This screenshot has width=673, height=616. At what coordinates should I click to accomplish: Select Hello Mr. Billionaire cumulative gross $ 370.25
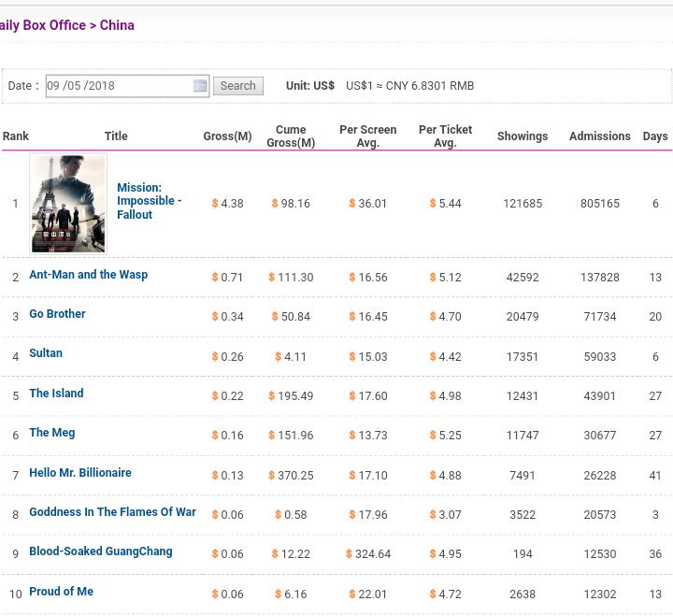point(291,476)
